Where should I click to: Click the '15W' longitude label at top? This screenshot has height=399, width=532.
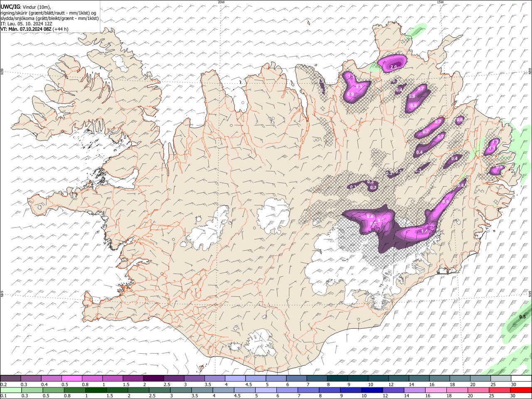pyautogui.click(x=440, y=2)
